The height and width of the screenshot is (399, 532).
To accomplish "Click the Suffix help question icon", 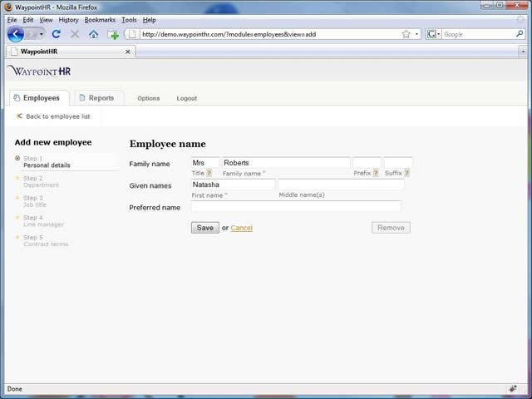I will point(406,173).
